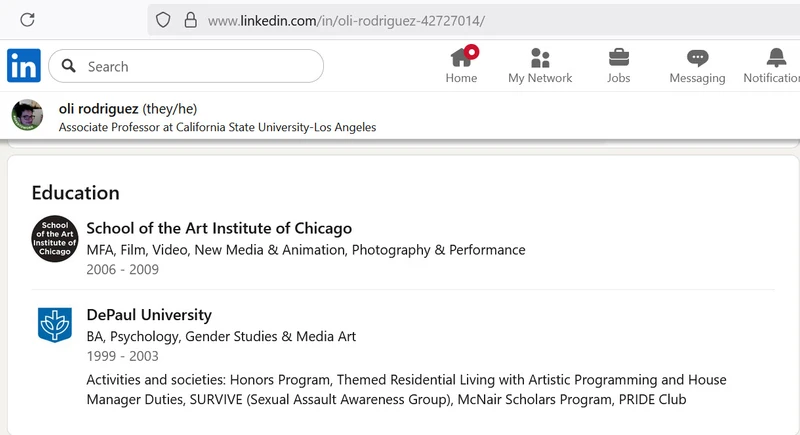Open School of the Art Institute logo
This screenshot has width=800, height=435.
[55, 239]
